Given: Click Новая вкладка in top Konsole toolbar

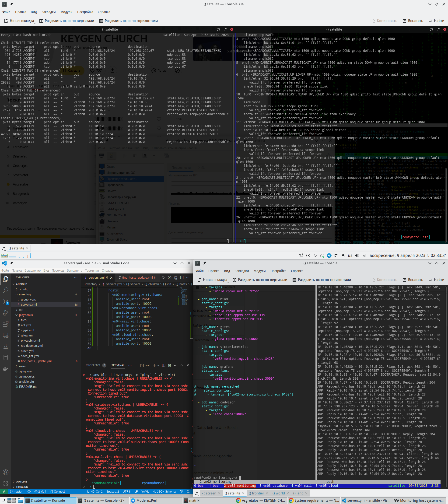Looking at the screenshot, I should tap(19, 21).
